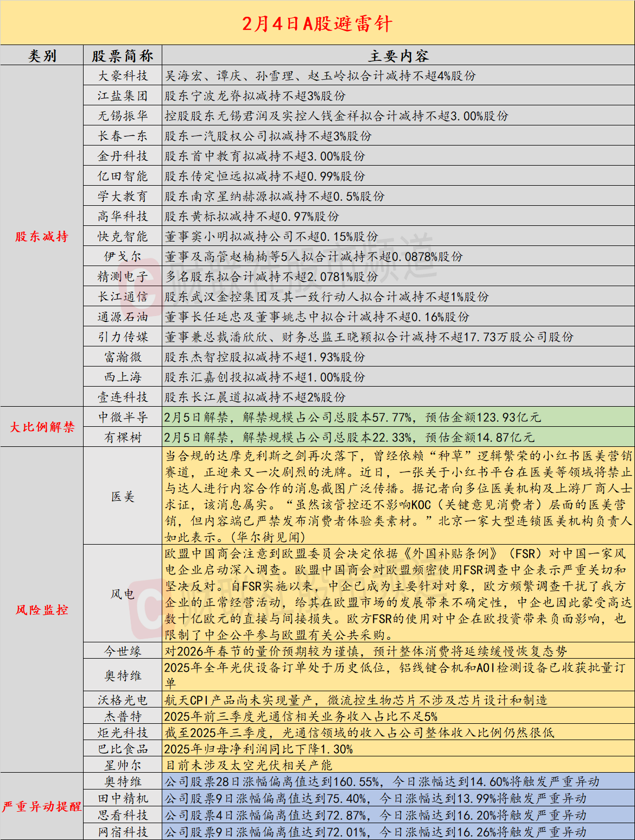The width and height of the screenshot is (635, 840).
Task: Click the 主要内容 column header
Action: [x=398, y=56]
